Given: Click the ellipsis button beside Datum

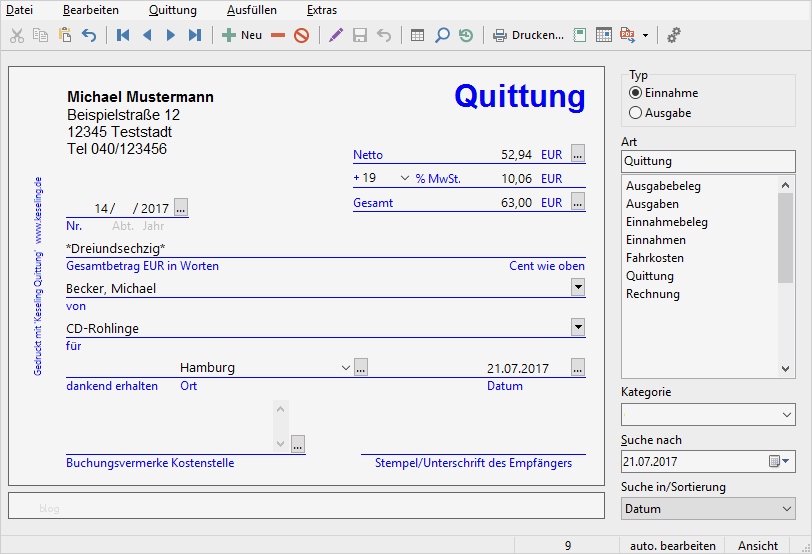Looking at the screenshot, I should [578, 367].
